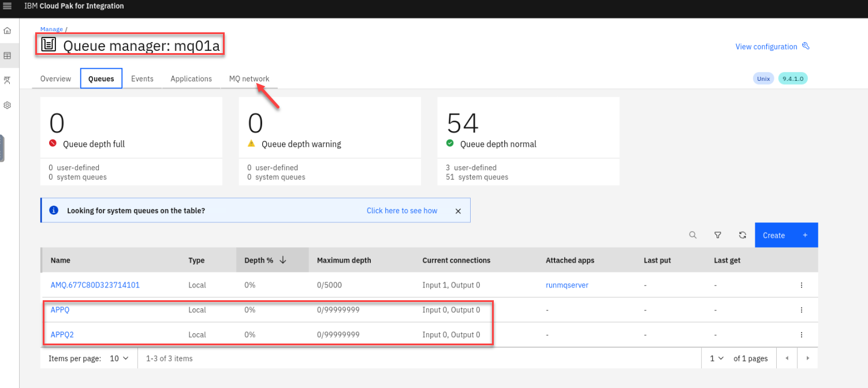Open overflow menu for AMQ.677C80D323714101 row
868x388 pixels.
coord(801,285)
